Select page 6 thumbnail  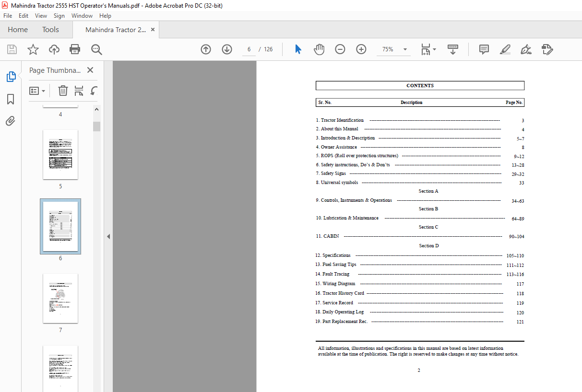60,227
